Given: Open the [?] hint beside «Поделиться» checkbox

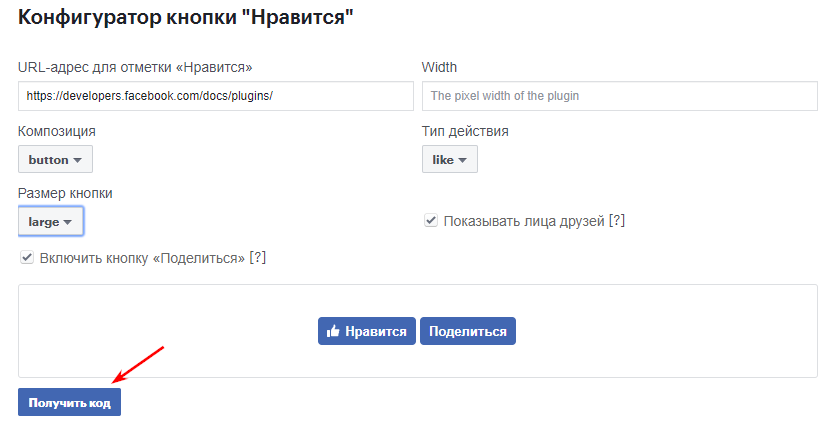Looking at the screenshot, I should point(257,258).
